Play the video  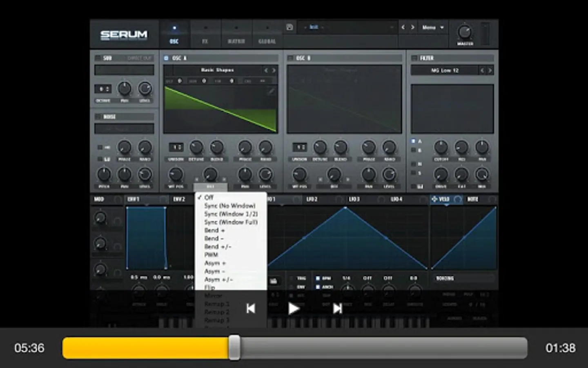coord(294,308)
